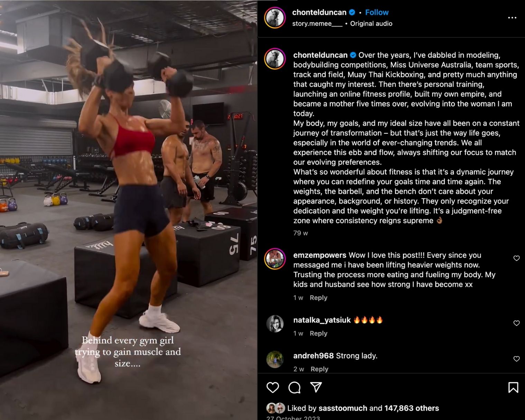525x420 pixels.
Task: Open the story.memee audio link
Action: [x=317, y=24]
